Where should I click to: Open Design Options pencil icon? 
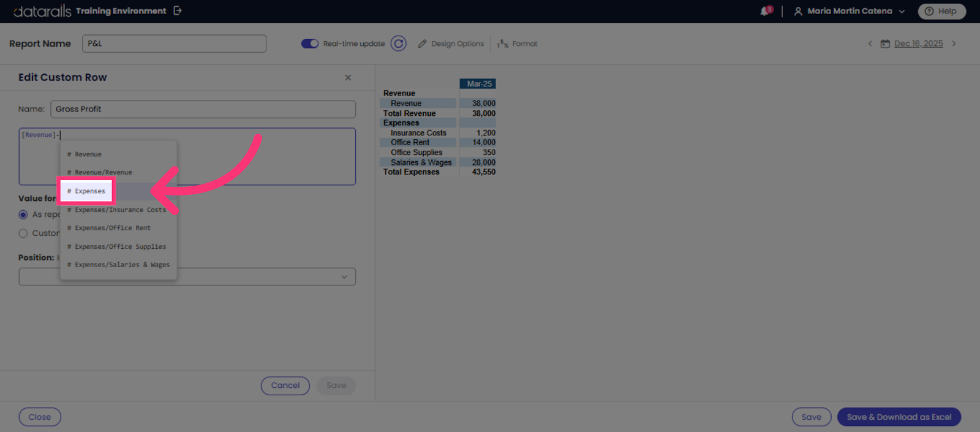(422, 44)
